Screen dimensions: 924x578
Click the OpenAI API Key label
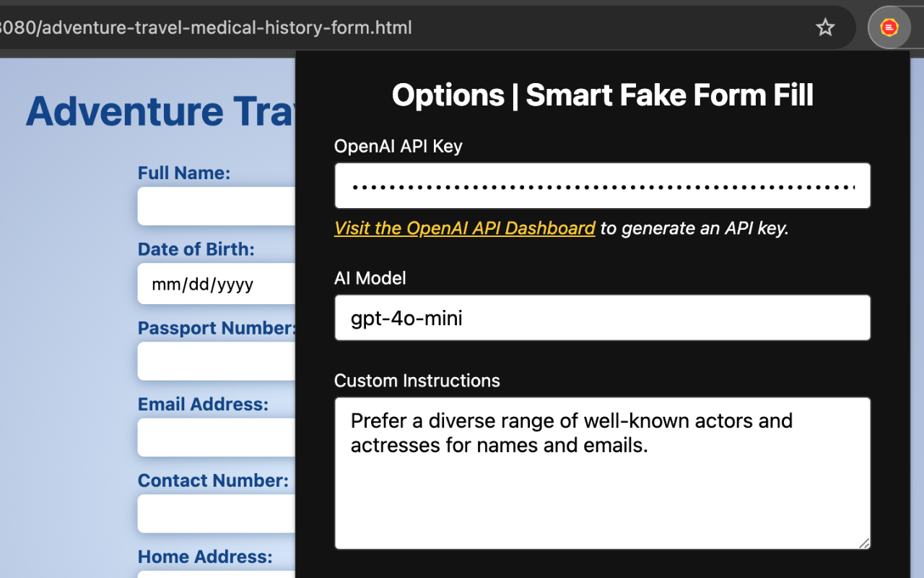(397, 146)
